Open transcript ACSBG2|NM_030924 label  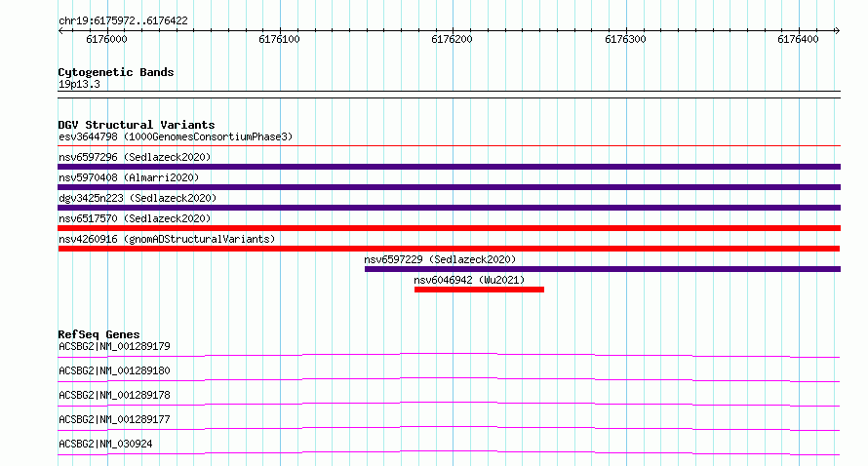click(x=105, y=444)
